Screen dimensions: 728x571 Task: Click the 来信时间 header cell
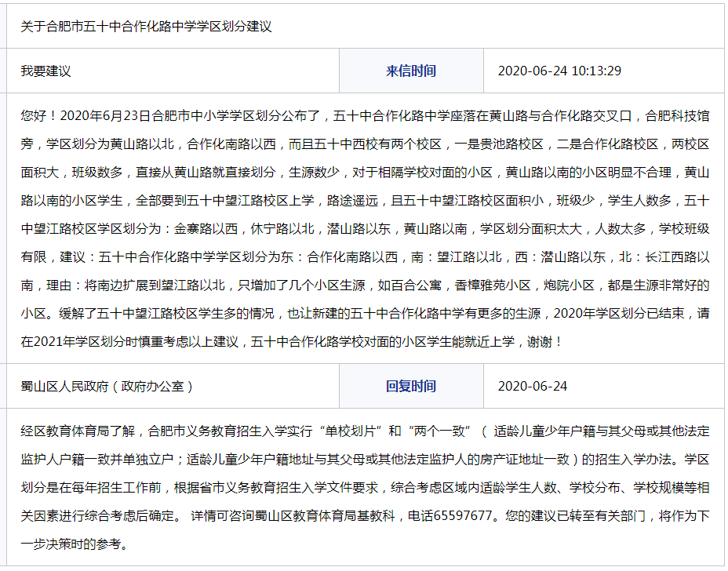click(x=411, y=71)
